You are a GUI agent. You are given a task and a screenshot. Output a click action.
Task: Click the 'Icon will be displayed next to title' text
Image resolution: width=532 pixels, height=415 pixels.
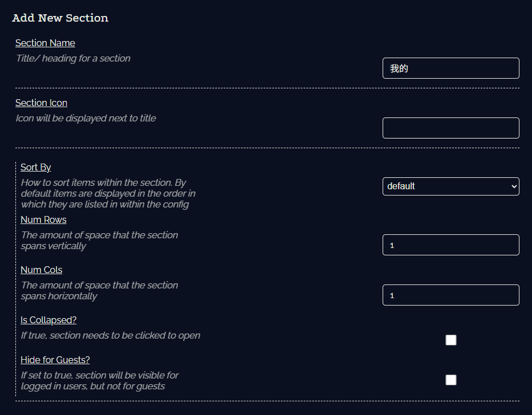(86, 118)
